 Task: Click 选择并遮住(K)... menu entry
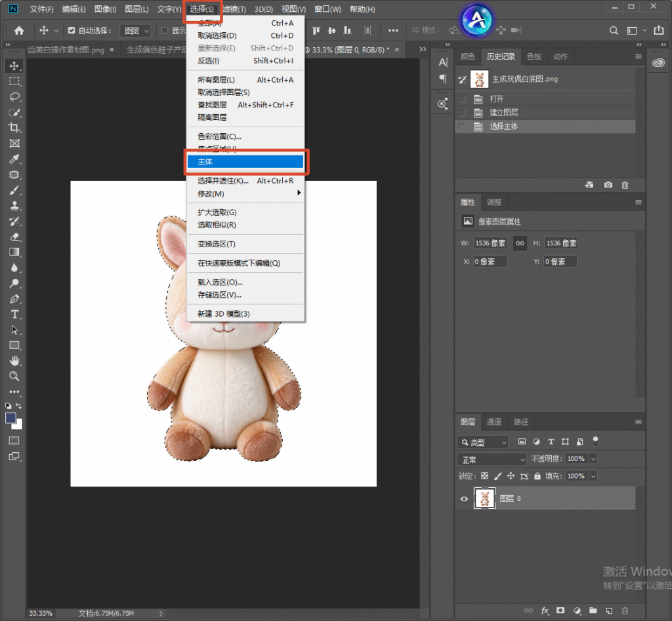[x=245, y=181]
